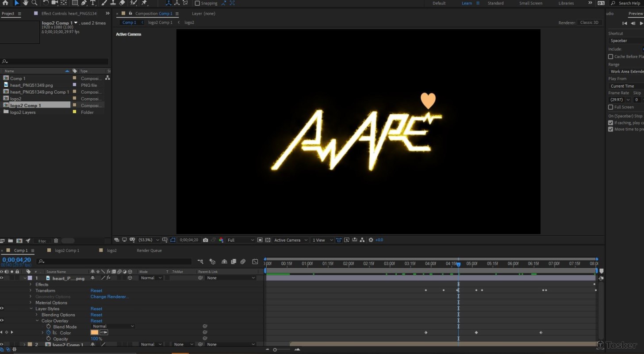Click the Change Renderer link

click(110, 297)
